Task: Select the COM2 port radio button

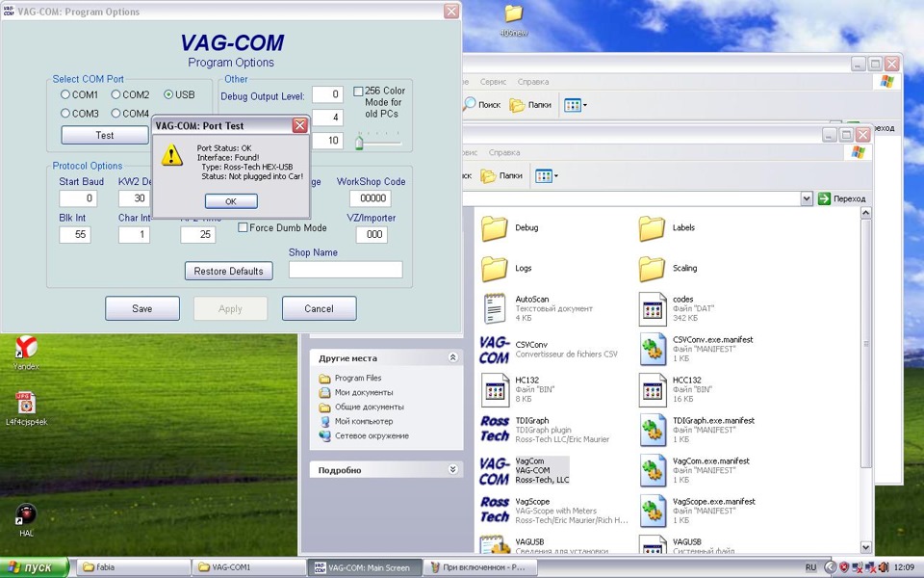Action: (x=116, y=94)
